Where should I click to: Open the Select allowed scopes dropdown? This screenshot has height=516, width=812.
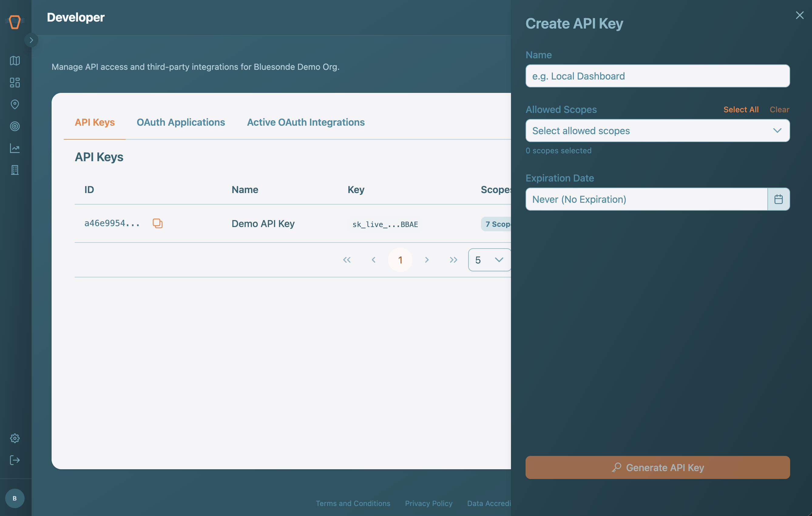(658, 131)
